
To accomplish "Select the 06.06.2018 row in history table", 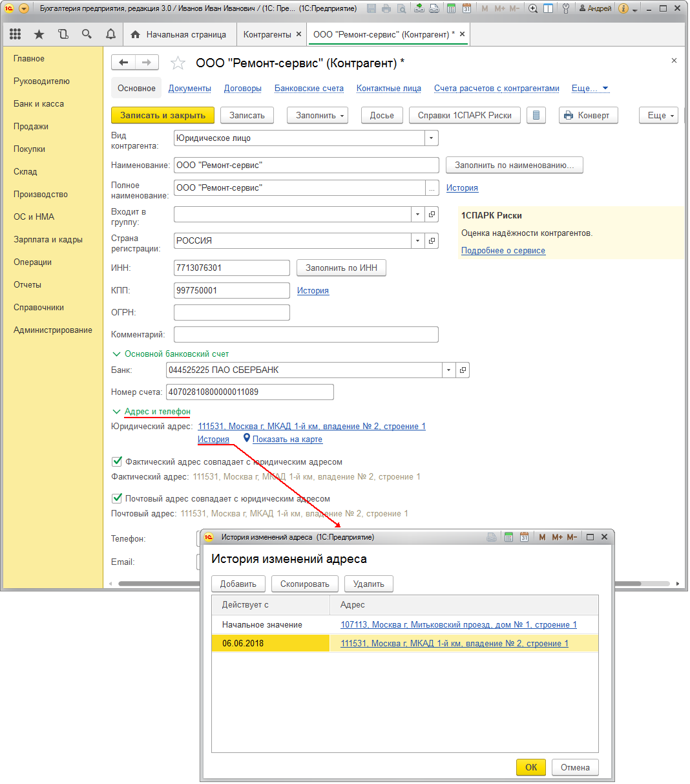I will tap(405, 643).
